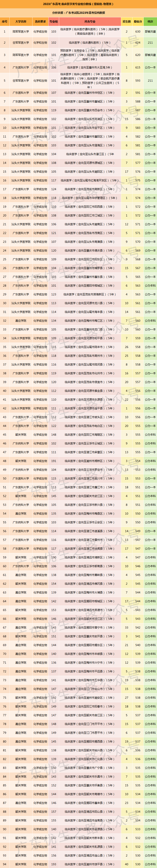Image resolution: width=157 pixels, height=868 pixels.
Task: Select the cell 临床医学（定向至阳江市海陵区）（5年）
Action: [90, 434]
